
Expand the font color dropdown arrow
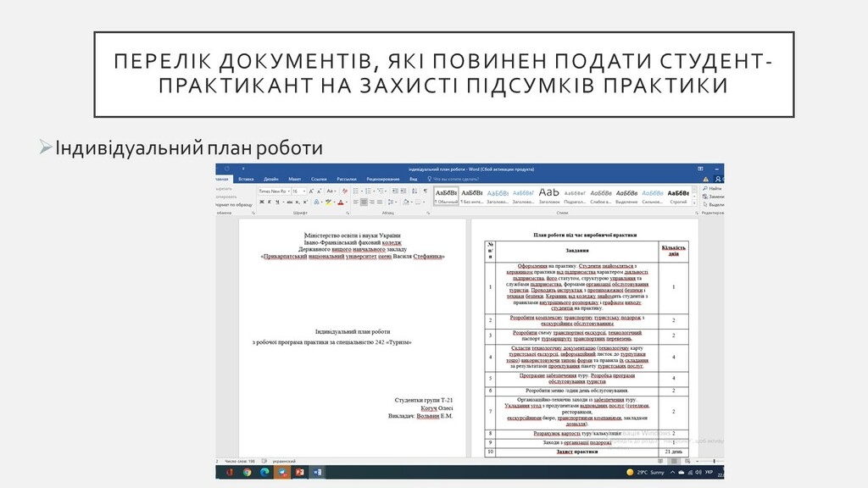pos(346,202)
